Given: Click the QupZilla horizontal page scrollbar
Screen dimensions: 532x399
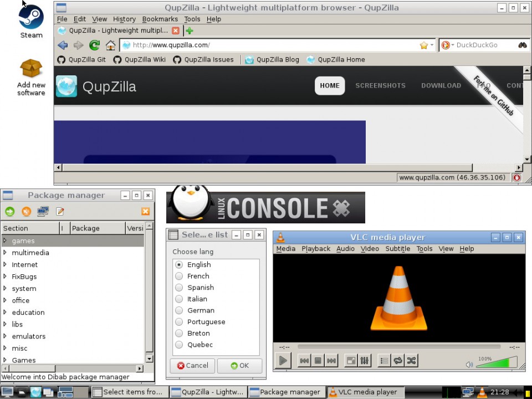Looking at the screenshot, I should pyautogui.click(x=267, y=167).
